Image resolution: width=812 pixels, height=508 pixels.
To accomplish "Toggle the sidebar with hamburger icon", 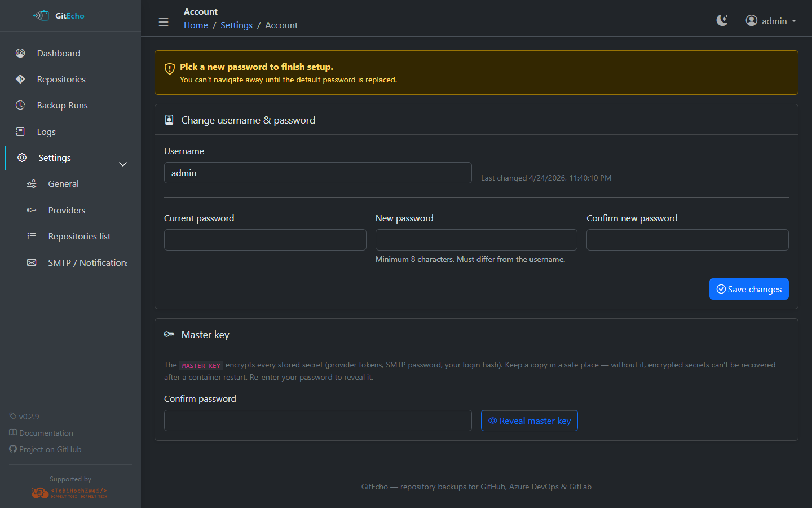I will coord(164,22).
